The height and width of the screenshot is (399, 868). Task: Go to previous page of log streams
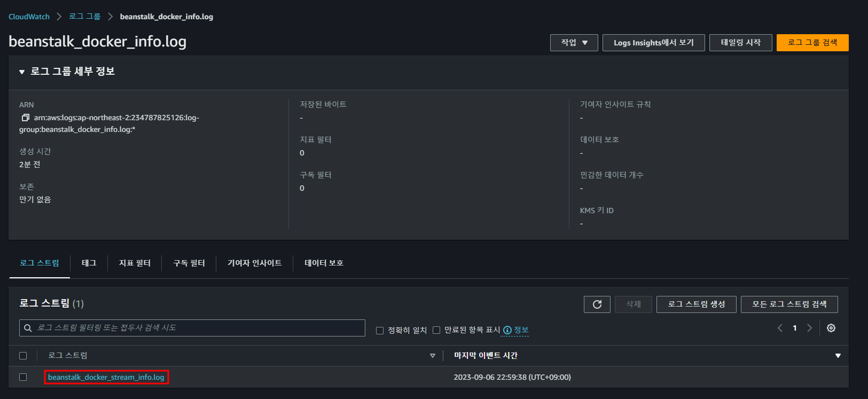click(780, 328)
